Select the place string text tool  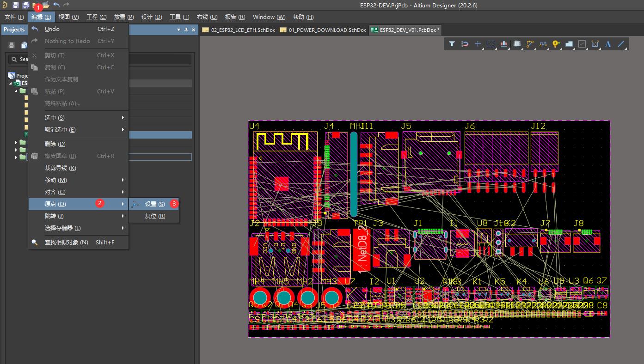coord(608,44)
